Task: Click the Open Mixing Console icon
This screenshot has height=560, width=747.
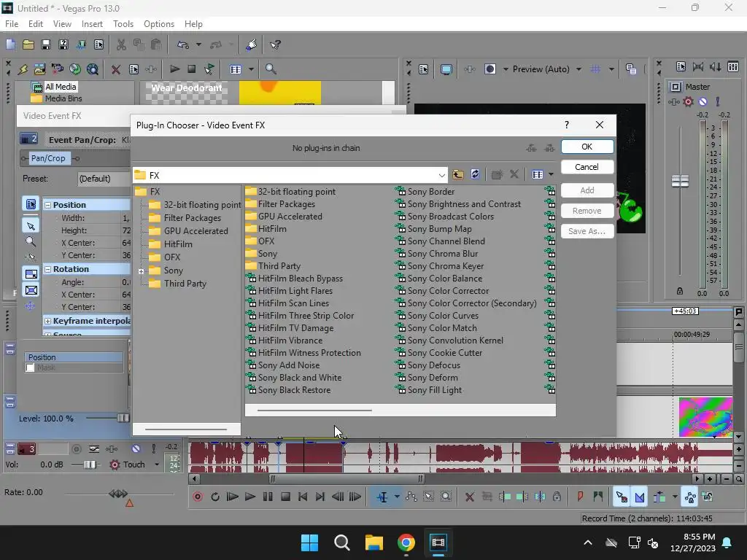Action: [x=733, y=67]
